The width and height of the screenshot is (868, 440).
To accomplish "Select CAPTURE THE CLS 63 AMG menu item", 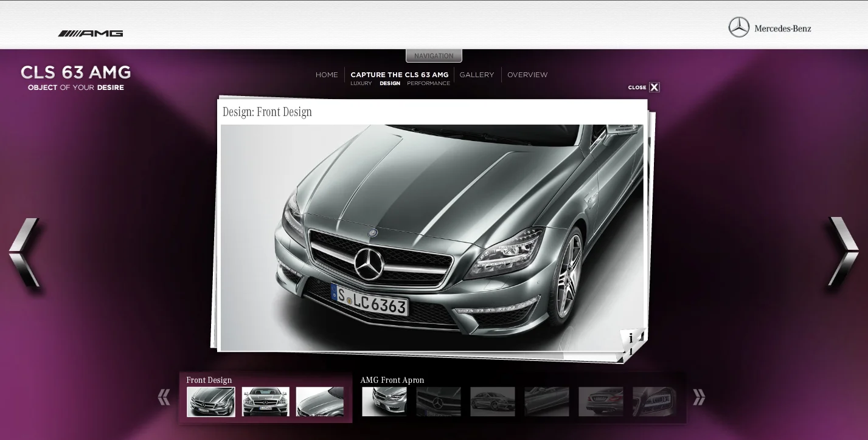I will [400, 75].
